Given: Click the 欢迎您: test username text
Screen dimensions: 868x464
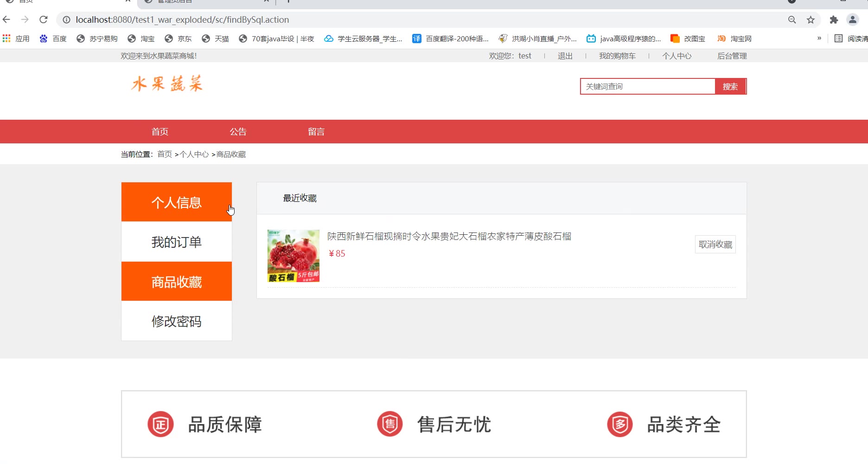Looking at the screenshot, I should tap(510, 56).
